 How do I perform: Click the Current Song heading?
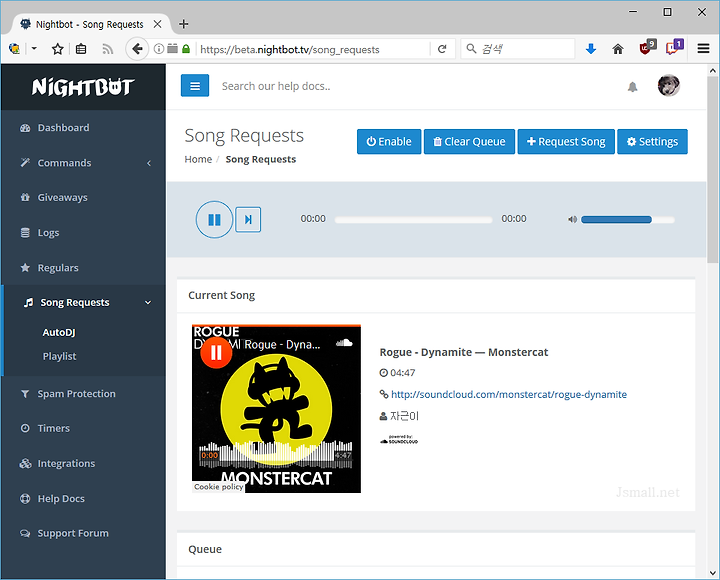pyautogui.click(x=221, y=295)
